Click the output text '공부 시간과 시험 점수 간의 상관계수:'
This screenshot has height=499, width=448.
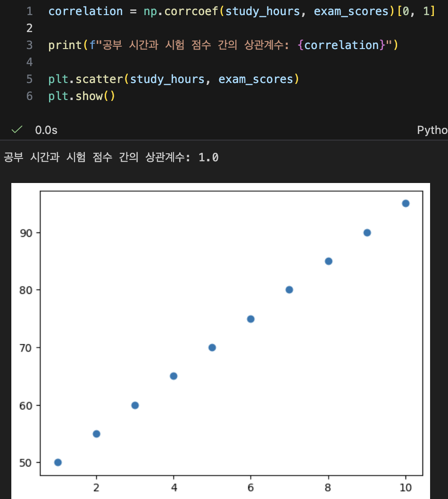pyautogui.click(x=97, y=157)
